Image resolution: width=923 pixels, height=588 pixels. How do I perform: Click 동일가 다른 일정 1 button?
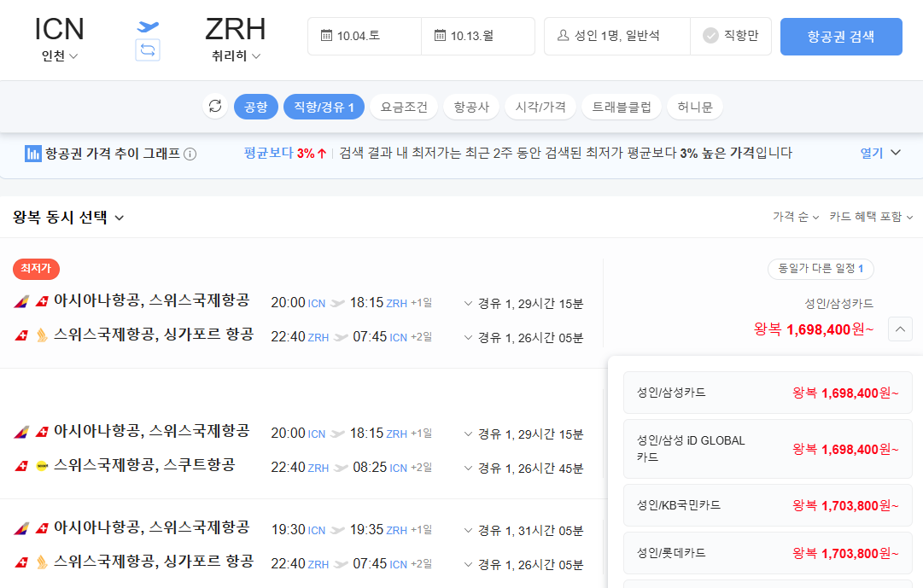pos(821,269)
